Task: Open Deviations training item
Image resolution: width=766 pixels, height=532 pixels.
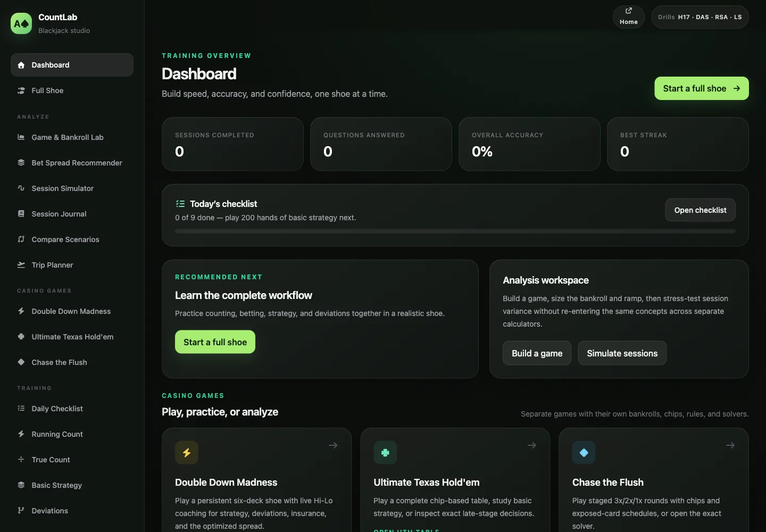Action: click(x=72, y=511)
